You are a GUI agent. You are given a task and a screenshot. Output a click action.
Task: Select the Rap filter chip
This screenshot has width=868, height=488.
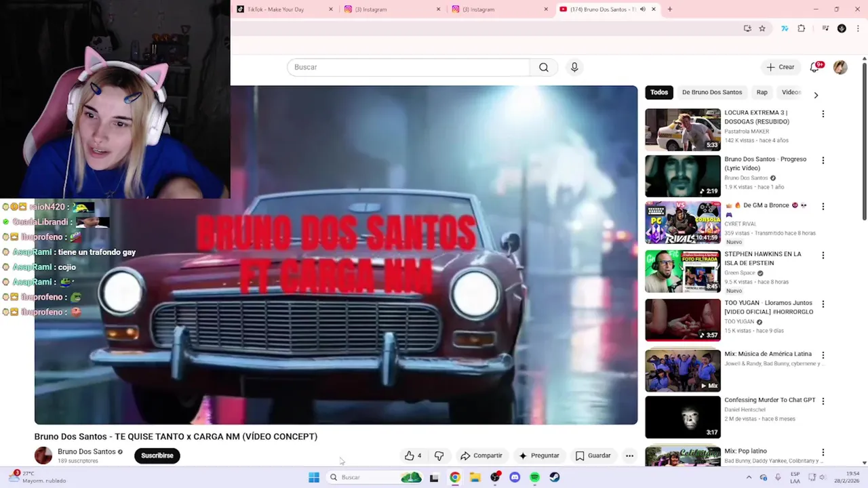pyautogui.click(x=762, y=92)
